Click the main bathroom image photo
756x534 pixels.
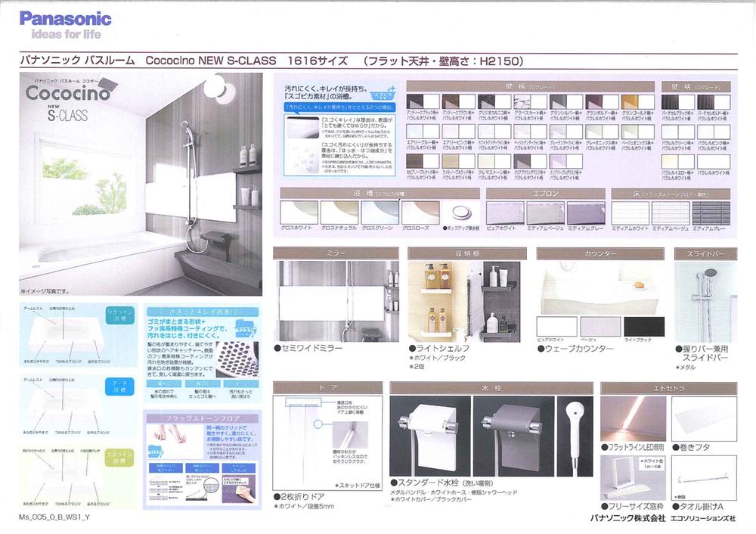[141, 185]
